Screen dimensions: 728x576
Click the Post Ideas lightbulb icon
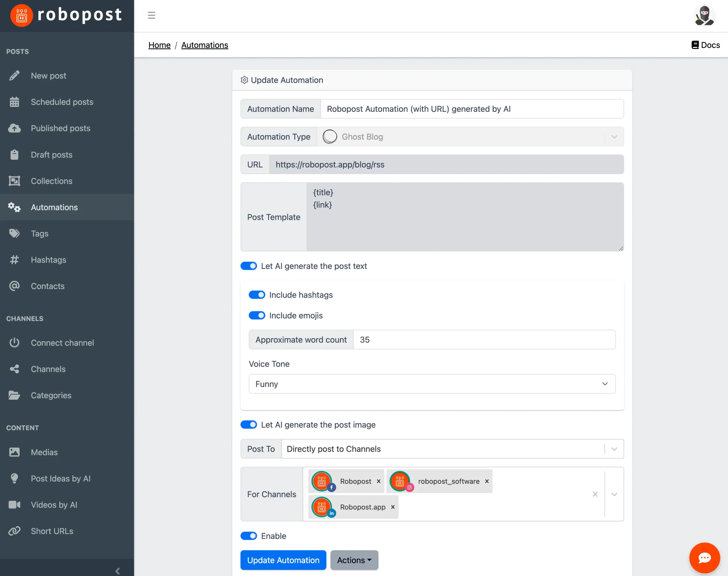pos(14,478)
